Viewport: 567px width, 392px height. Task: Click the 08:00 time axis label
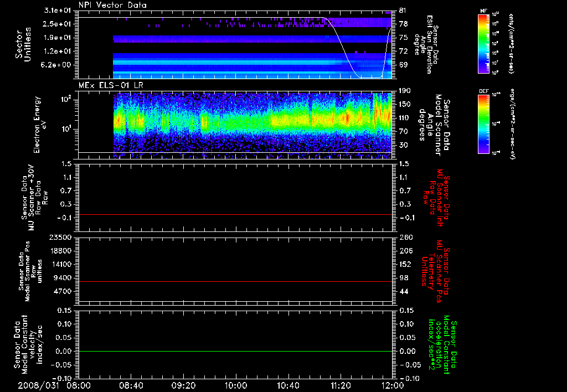point(79,385)
